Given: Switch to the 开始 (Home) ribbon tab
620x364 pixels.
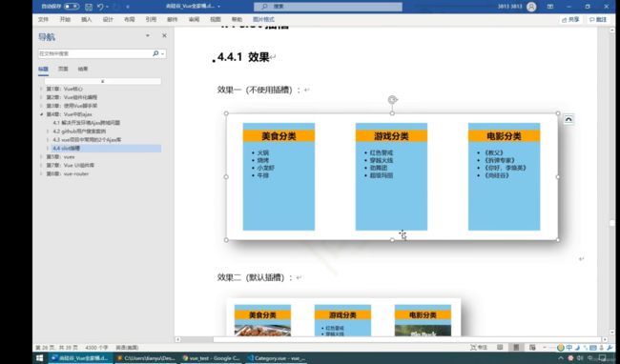Looking at the screenshot, I should pos(65,19).
